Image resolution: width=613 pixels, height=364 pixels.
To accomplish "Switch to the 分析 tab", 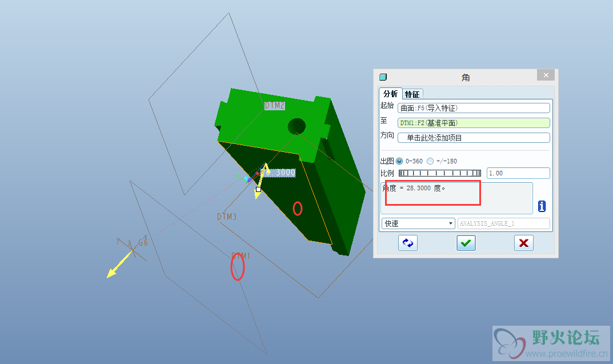I will click(x=390, y=94).
